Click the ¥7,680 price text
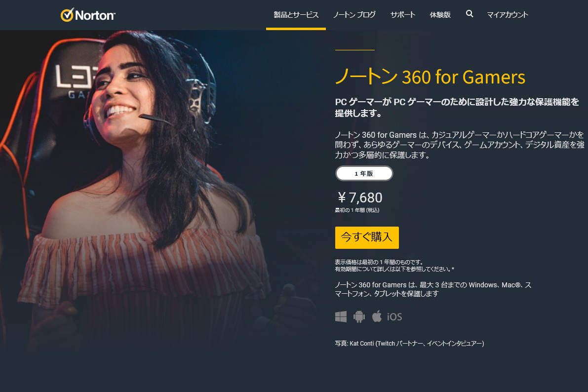Image resolution: width=588 pixels, height=392 pixels. click(x=359, y=197)
